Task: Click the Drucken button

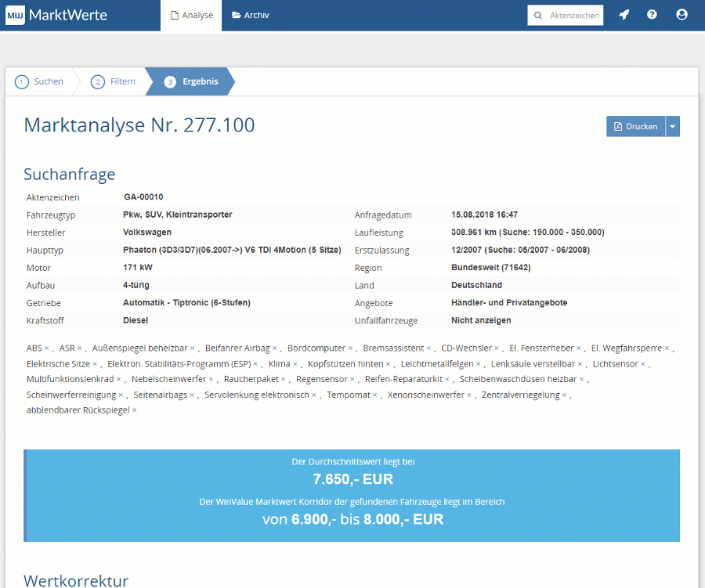Action: [636, 126]
